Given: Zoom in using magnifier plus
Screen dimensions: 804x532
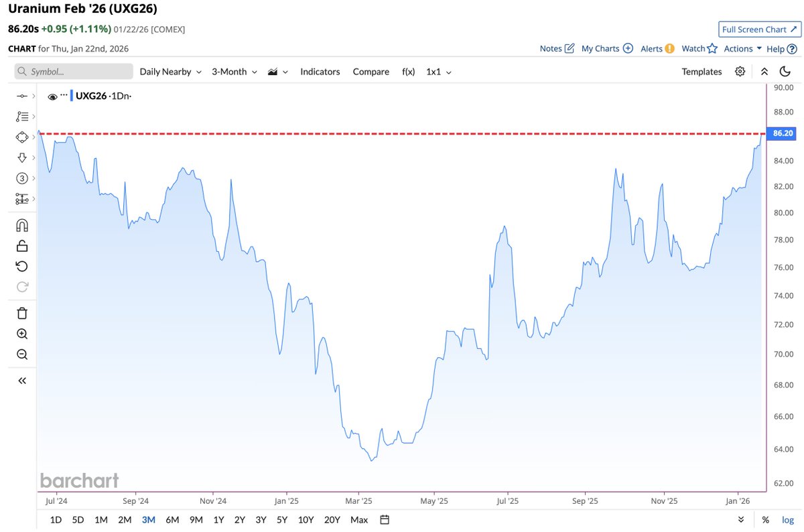Looking at the screenshot, I should pos(21,334).
